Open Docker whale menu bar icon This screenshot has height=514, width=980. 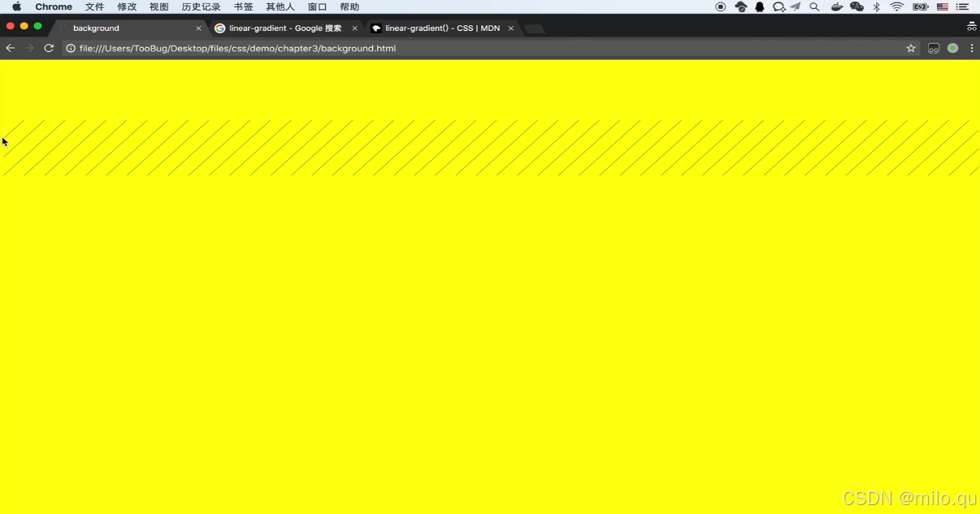click(x=837, y=6)
